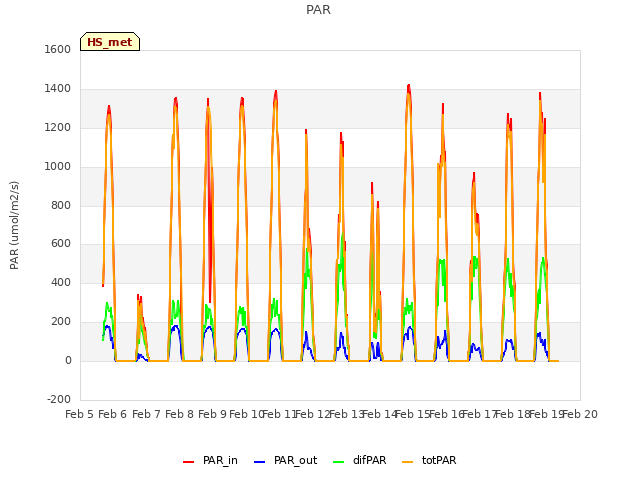
Task: Click the 200 y-axis tick label
Action: [61, 322]
